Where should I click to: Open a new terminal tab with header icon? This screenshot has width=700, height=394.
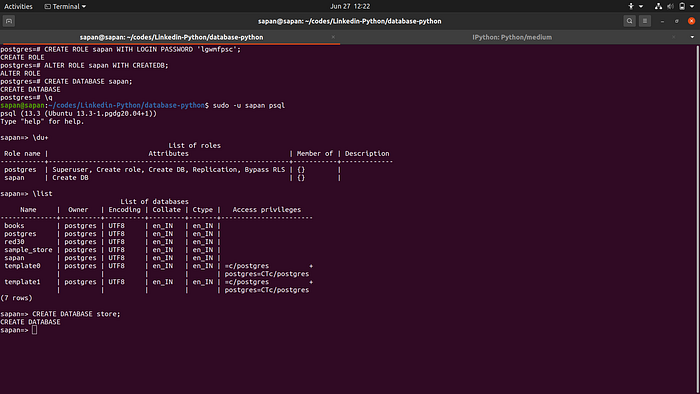click(x=9, y=21)
